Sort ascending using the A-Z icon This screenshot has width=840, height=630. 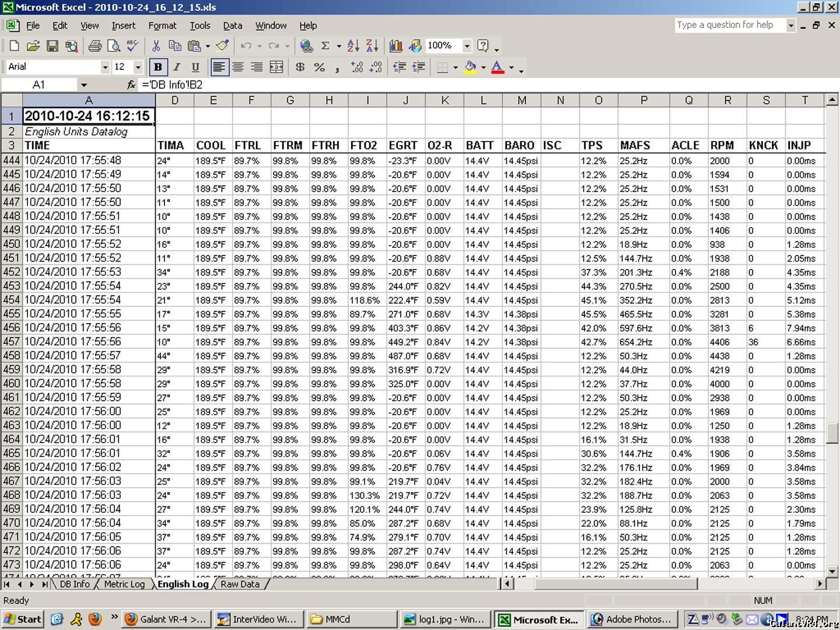pos(353,46)
